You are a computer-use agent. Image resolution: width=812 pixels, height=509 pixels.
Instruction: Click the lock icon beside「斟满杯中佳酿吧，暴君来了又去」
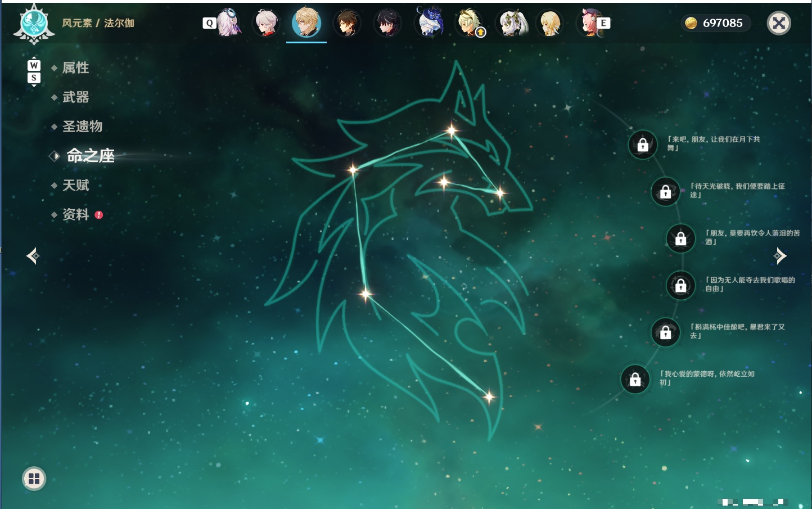click(665, 332)
